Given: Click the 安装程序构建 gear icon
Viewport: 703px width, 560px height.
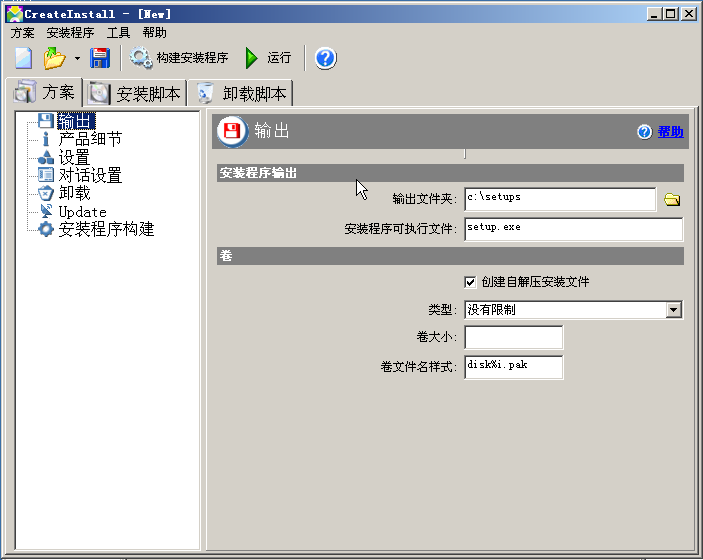Looking at the screenshot, I should [46, 229].
